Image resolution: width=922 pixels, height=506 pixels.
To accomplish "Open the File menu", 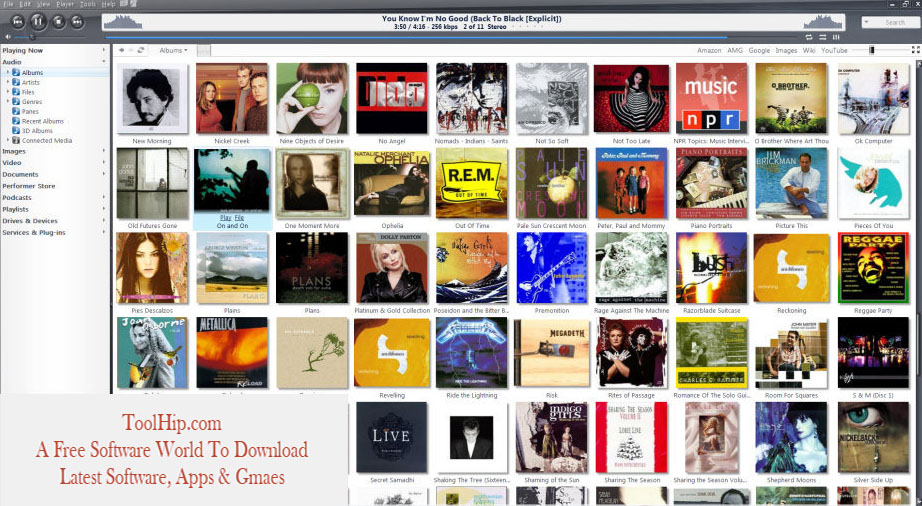I will (x=8, y=4).
